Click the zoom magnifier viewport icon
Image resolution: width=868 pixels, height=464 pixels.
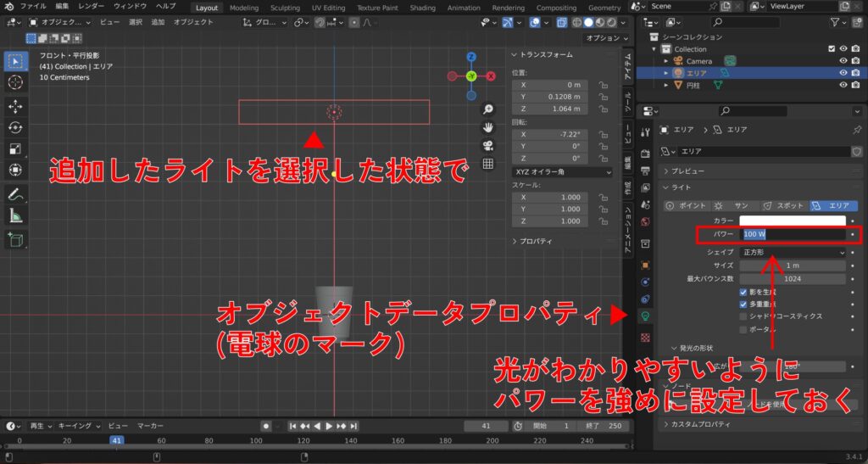click(488, 109)
